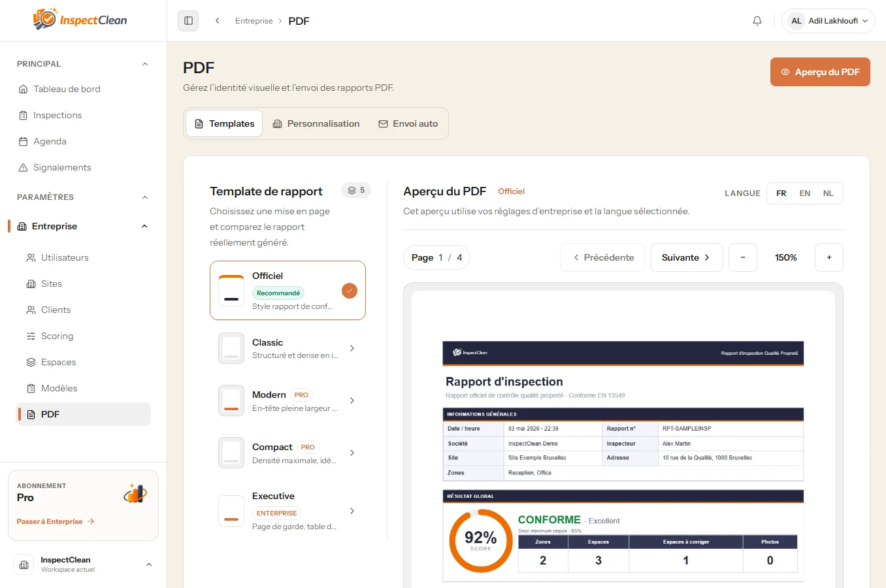
Task: Go back with the left arrow
Action: pos(218,21)
